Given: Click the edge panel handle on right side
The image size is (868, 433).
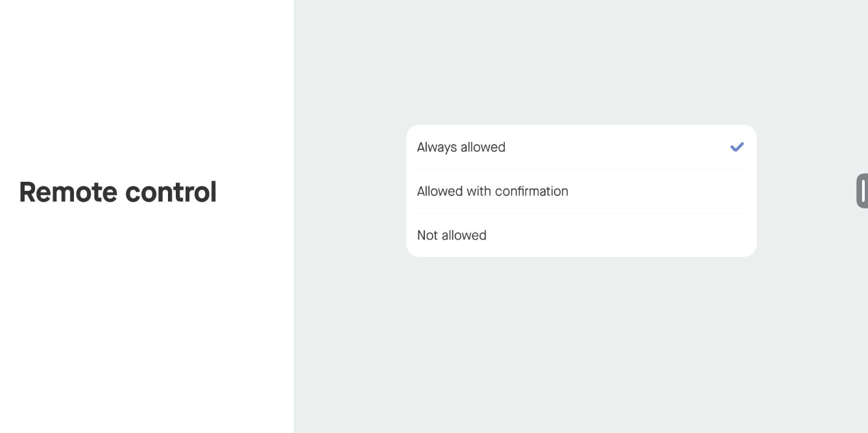Looking at the screenshot, I should pos(863,191).
